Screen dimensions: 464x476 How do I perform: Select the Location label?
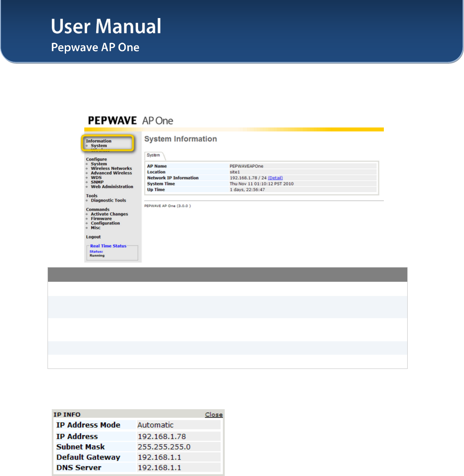click(x=156, y=172)
